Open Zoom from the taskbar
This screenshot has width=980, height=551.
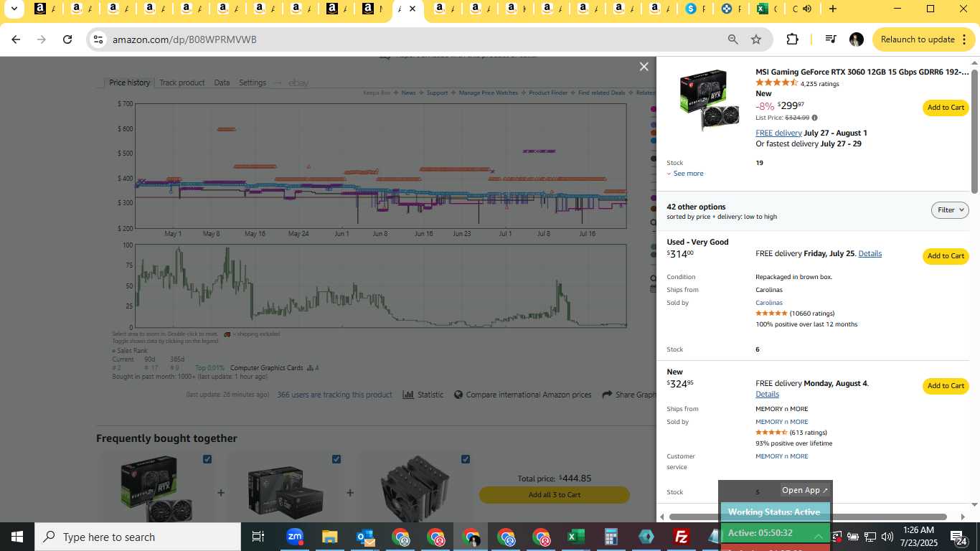pos(294,537)
